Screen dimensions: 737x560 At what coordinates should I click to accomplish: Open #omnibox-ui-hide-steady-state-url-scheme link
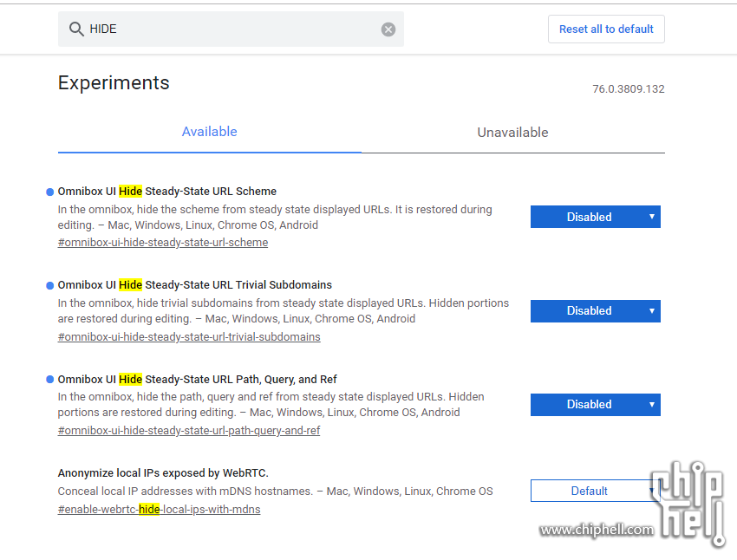(x=163, y=243)
